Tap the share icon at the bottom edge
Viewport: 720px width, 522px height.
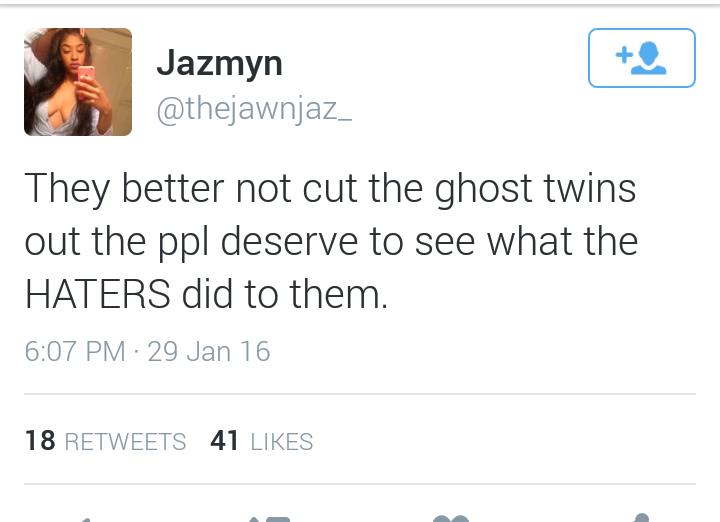pyautogui.click(x=641, y=518)
